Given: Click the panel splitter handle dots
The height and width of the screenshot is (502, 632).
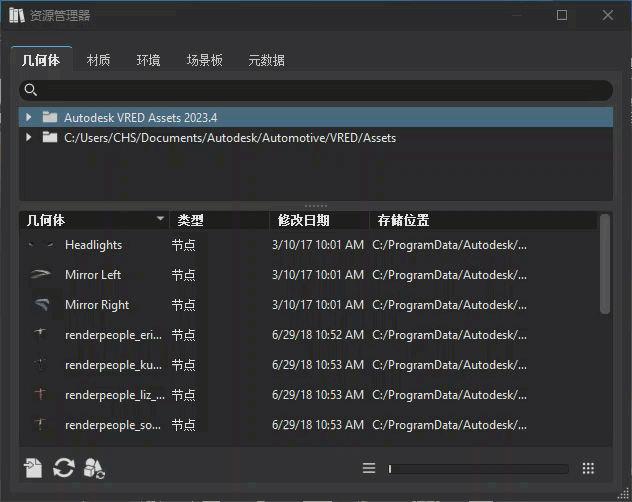Looking at the screenshot, I should (x=316, y=206).
